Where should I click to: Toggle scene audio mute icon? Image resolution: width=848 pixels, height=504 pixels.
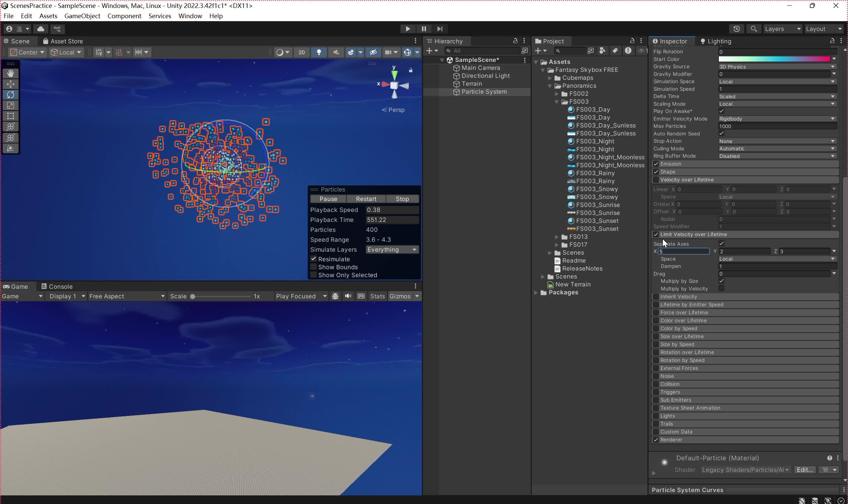point(336,52)
